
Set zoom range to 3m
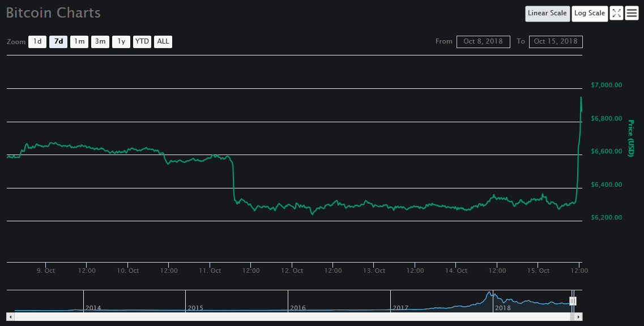[100, 41]
